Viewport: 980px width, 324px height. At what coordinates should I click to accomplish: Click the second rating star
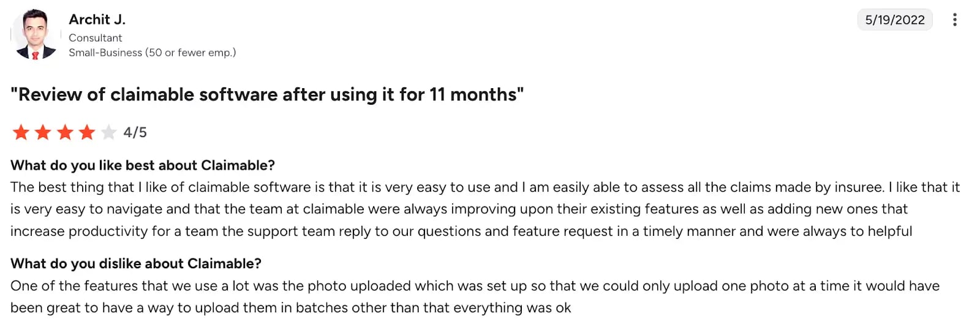click(x=43, y=132)
